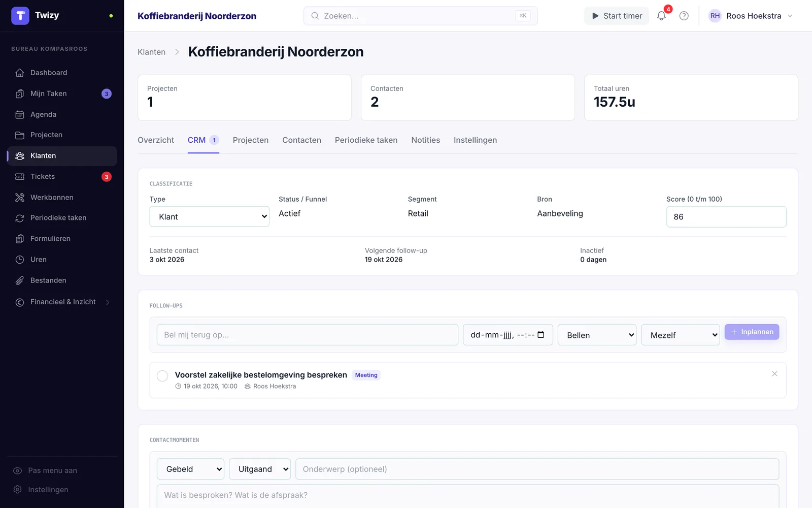812x508 pixels.
Task: Click Pas menu aan link
Action: 53,471
